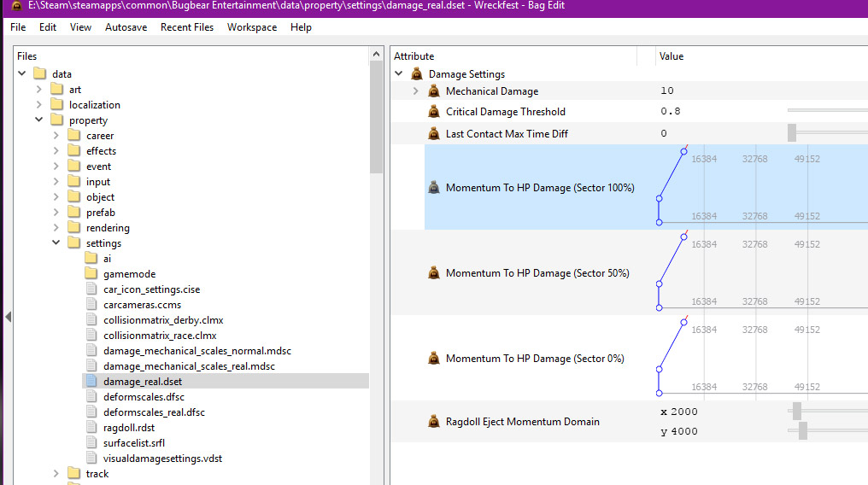The width and height of the screenshot is (868, 485).
Task: Click the ragdoll.rdst file icon
Action: [91, 427]
